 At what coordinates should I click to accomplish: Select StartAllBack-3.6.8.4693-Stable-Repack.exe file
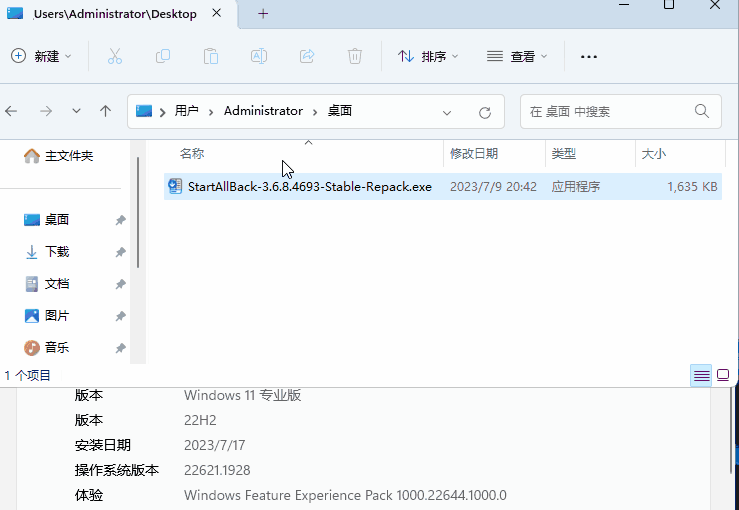click(309, 187)
